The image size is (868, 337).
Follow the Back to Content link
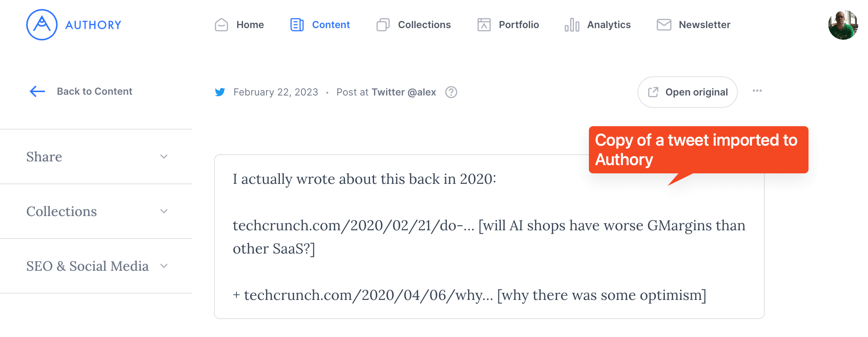click(95, 91)
